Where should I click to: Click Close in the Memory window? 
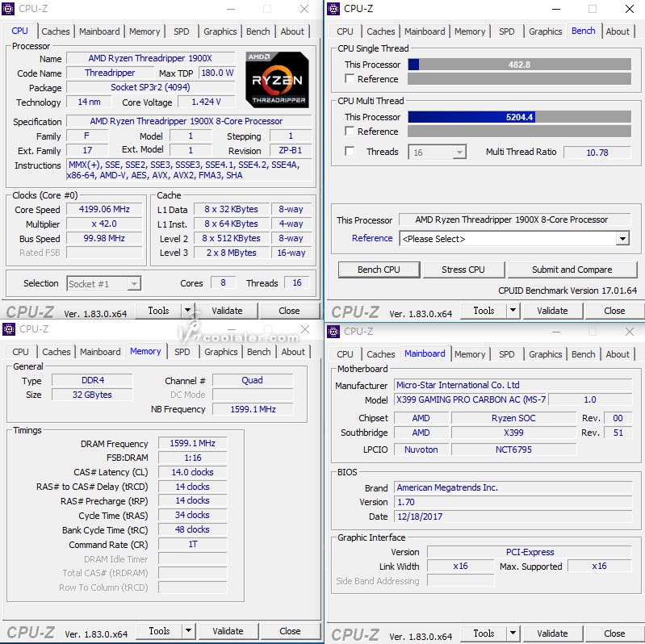(290, 631)
